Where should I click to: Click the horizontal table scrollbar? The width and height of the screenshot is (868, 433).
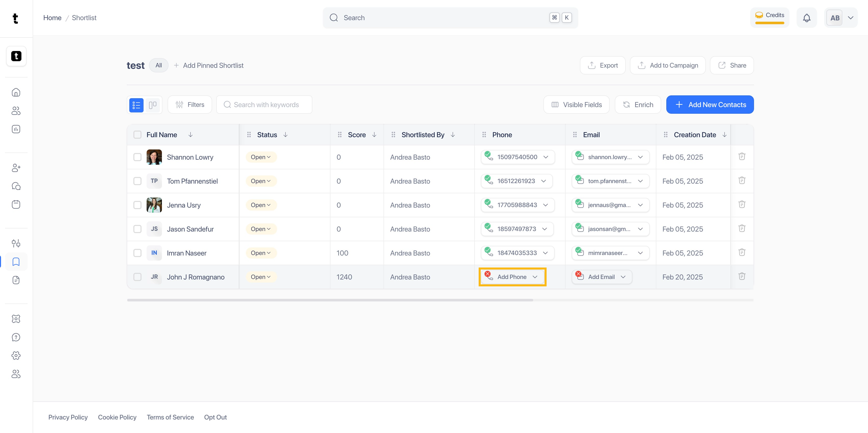pyautogui.click(x=330, y=300)
